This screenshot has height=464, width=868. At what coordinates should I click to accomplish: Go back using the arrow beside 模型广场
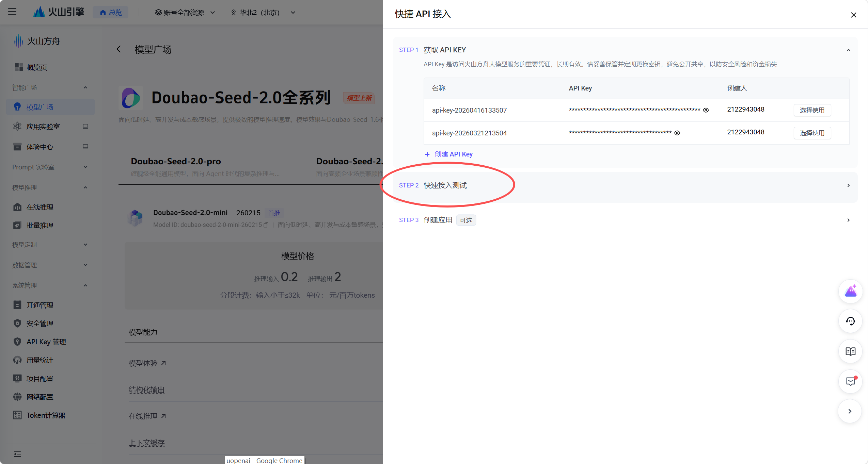(119, 49)
